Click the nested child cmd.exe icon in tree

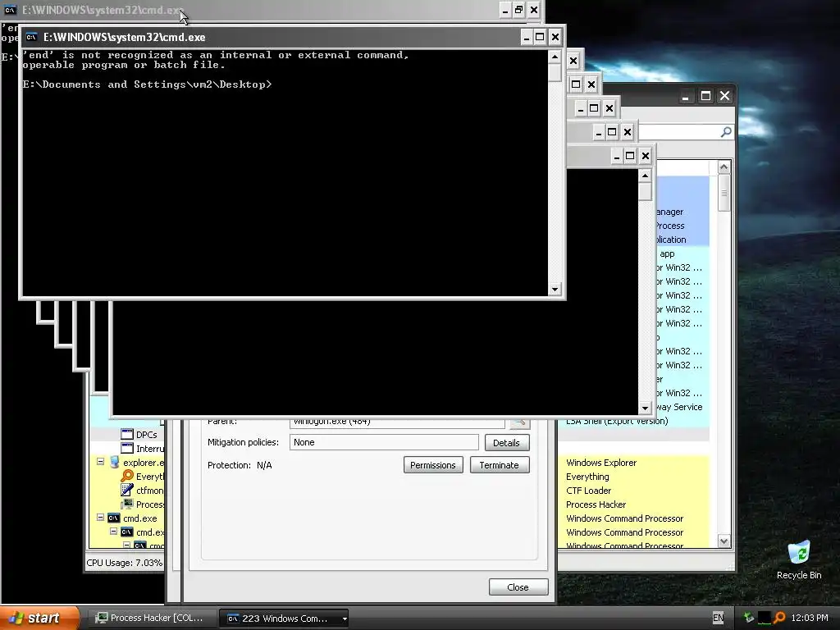(x=126, y=532)
